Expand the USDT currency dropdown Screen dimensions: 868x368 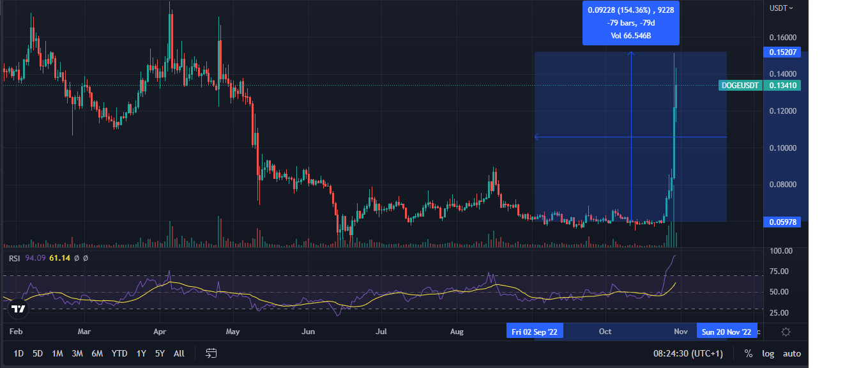pos(781,8)
